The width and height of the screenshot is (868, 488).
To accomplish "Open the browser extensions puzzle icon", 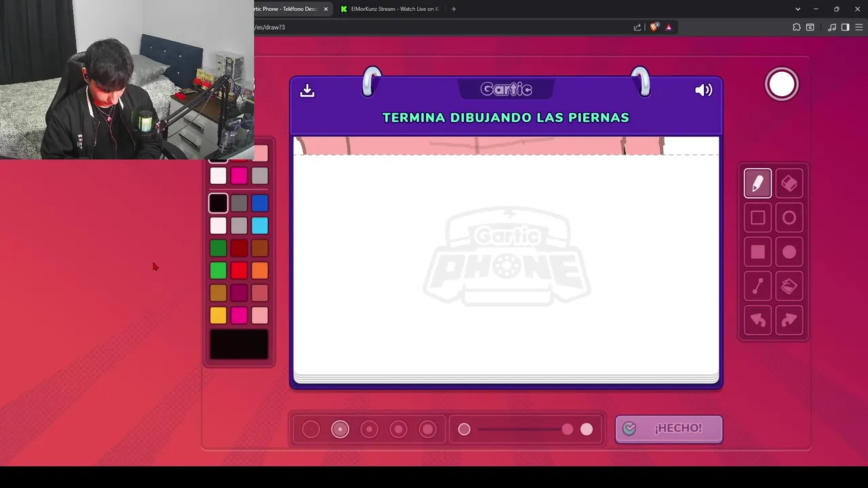I will 796,27.
